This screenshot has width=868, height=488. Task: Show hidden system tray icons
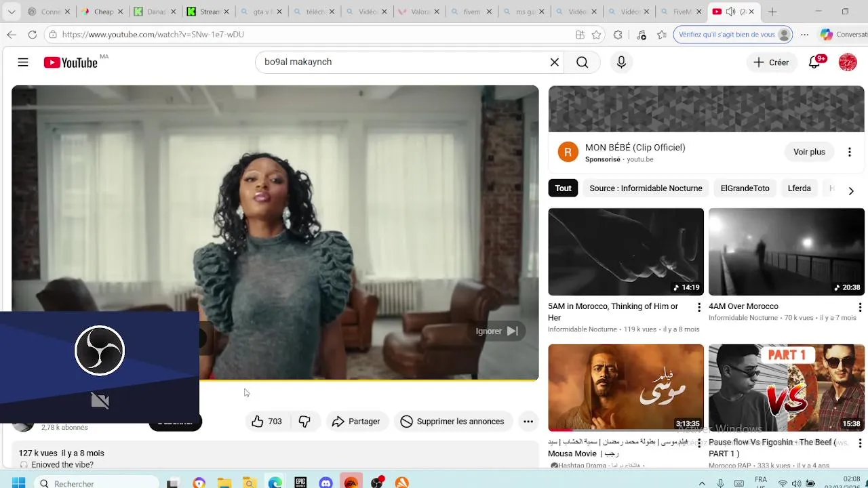pos(702,483)
